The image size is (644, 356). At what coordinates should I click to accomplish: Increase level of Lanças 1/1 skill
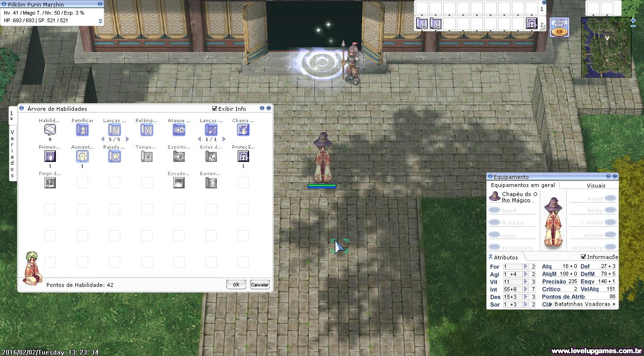pyautogui.click(x=224, y=139)
